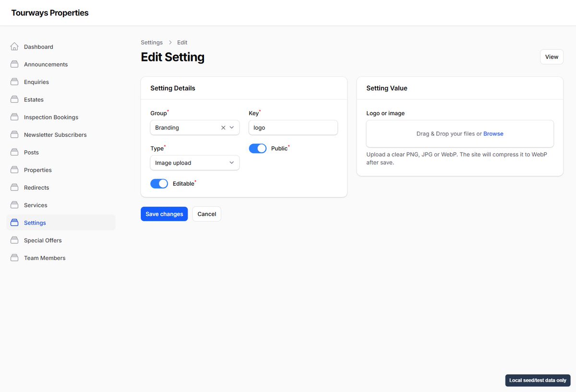Open Special Offers in sidebar
The width and height of the screenshot is (576, 392).
[61, 240]
